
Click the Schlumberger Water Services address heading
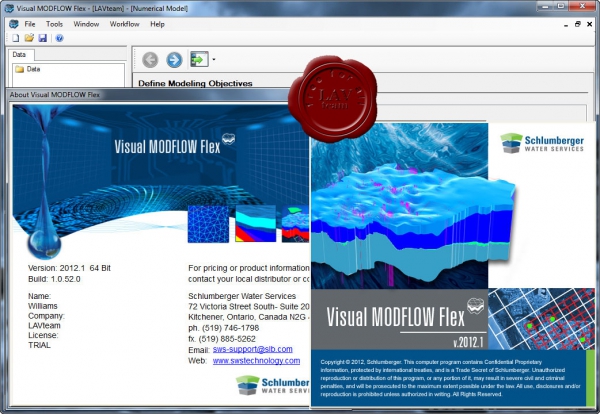pyautogui.click(x=242, y=296)
